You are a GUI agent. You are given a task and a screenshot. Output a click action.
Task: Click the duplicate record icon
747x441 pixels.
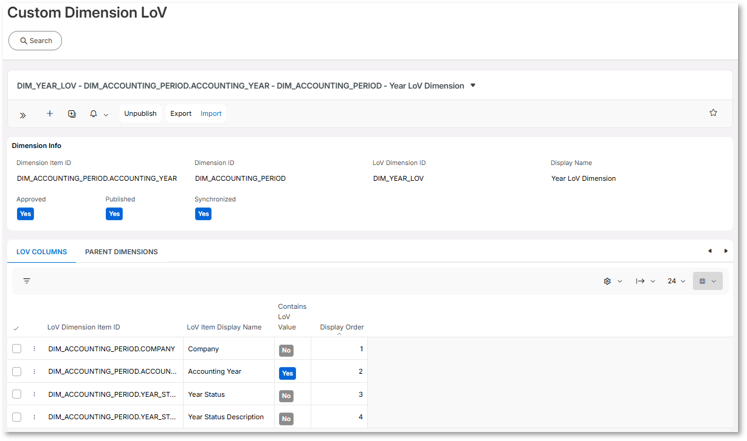coord(72,114)
